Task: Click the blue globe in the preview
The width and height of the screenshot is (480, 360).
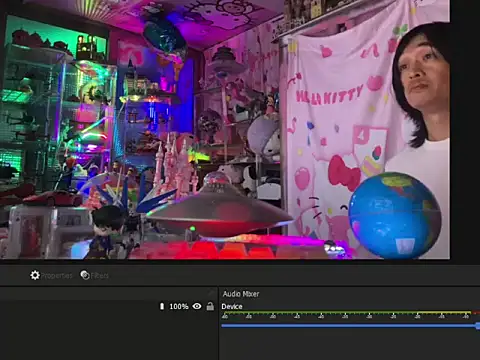Action: (x=395, y=215)
